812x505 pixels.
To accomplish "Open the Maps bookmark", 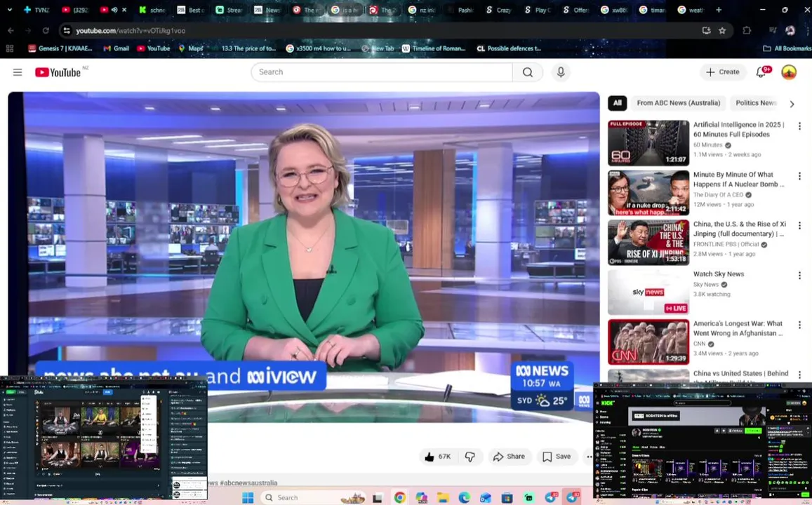I will 191,48.
